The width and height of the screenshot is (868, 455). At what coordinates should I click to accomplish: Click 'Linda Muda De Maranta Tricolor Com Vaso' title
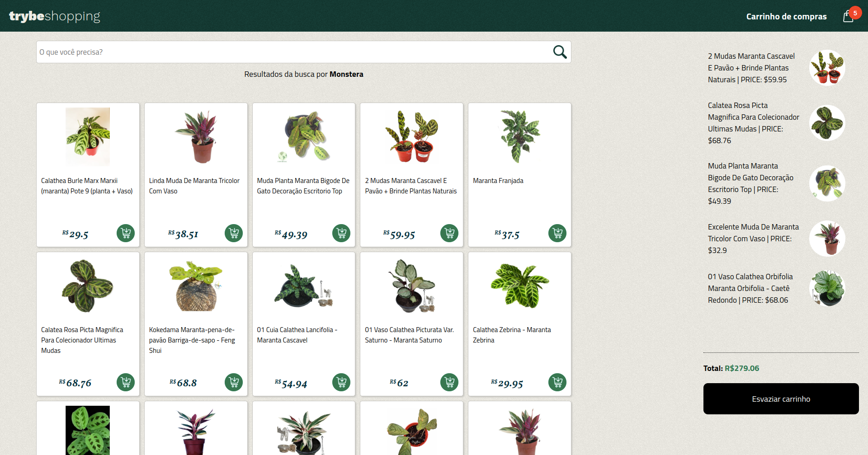[194, 186]
